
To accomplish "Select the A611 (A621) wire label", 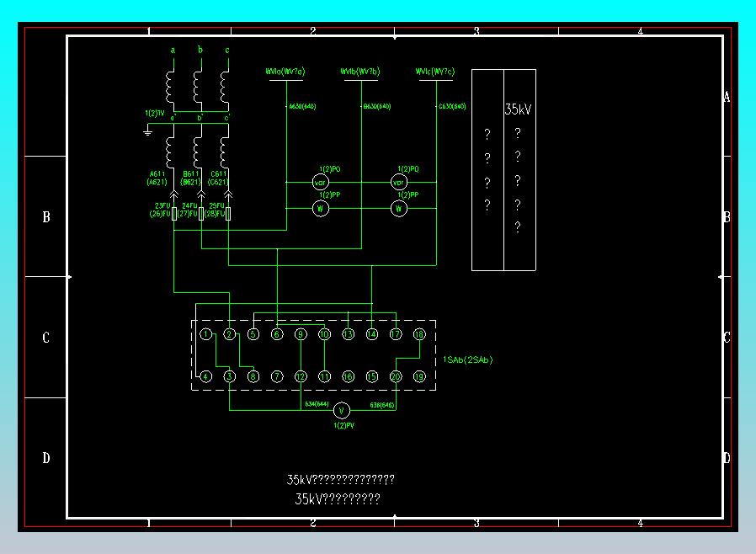I will (157, 178).
